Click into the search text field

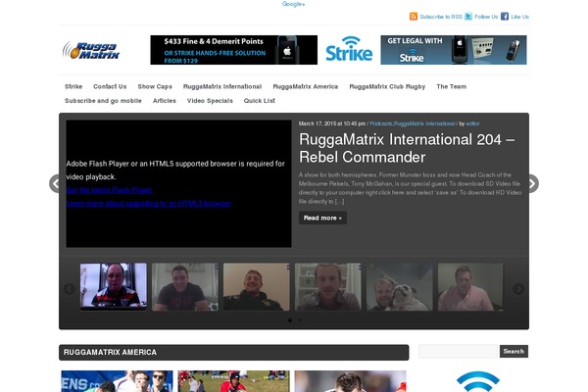(x=459, y=352)
